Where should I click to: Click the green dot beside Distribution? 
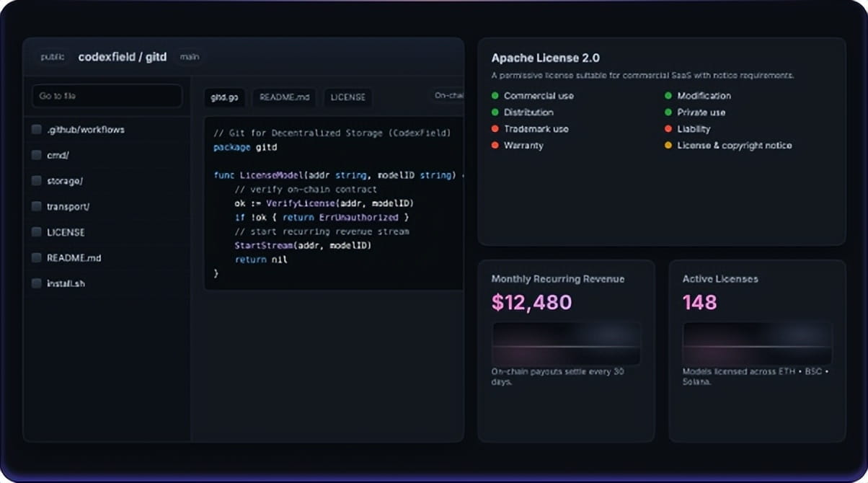495,112
